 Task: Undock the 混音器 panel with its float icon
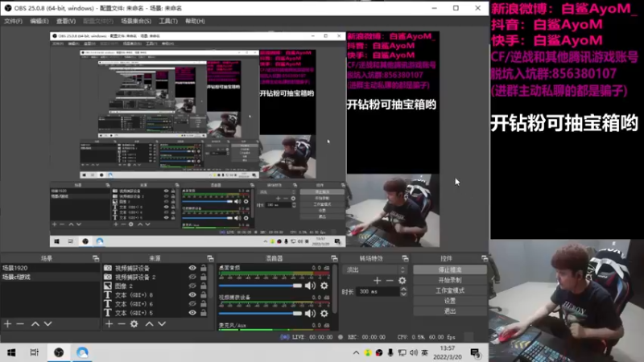[334, 258]
